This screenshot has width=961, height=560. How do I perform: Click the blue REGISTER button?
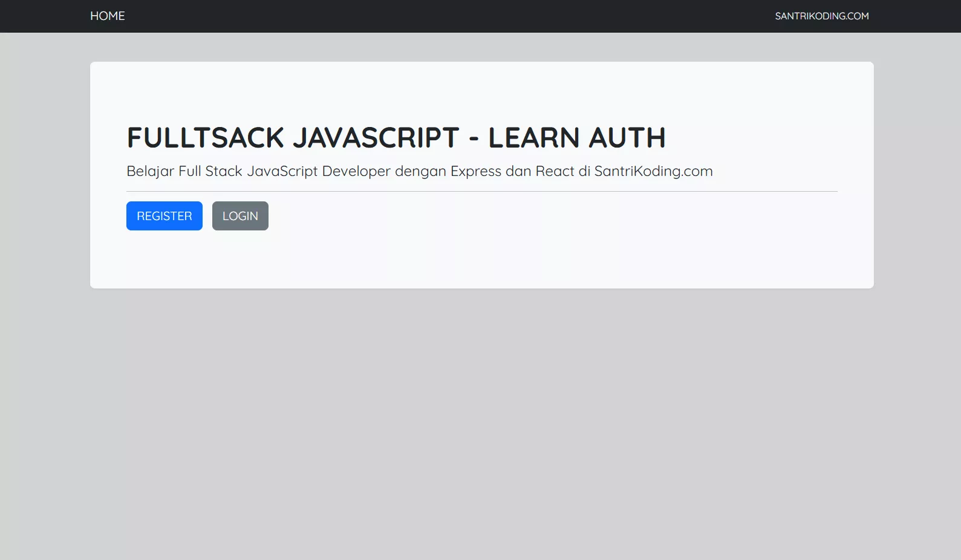click(x=165, y=216)
